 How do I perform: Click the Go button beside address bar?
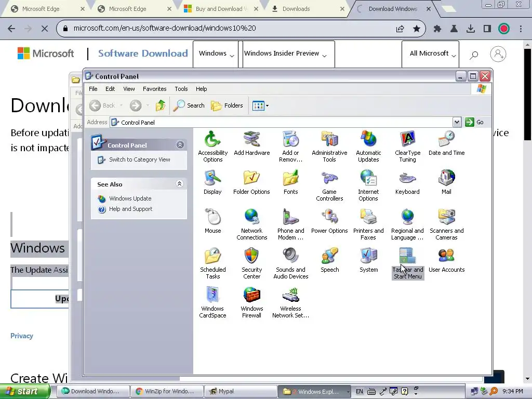(x=474, y=122)
